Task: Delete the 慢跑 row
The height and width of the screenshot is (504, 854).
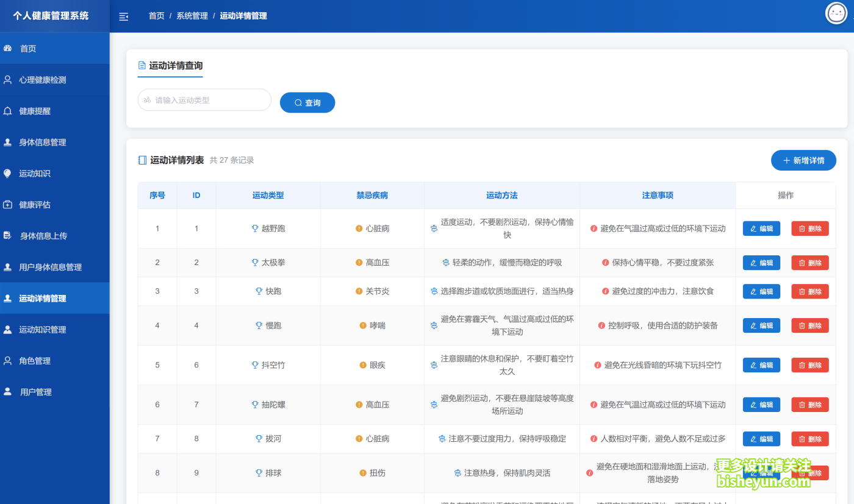Action: (x=810, y=325)
